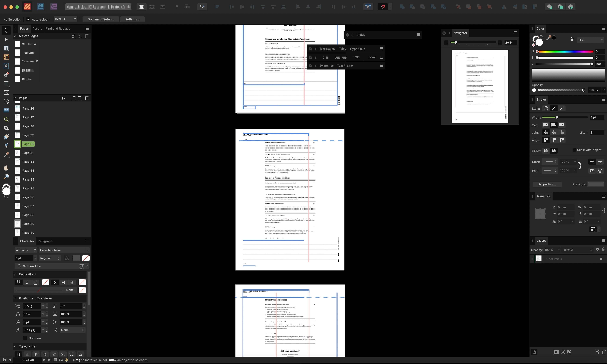Select the Pen tool
607x364 pixels.
pos(6,75)
